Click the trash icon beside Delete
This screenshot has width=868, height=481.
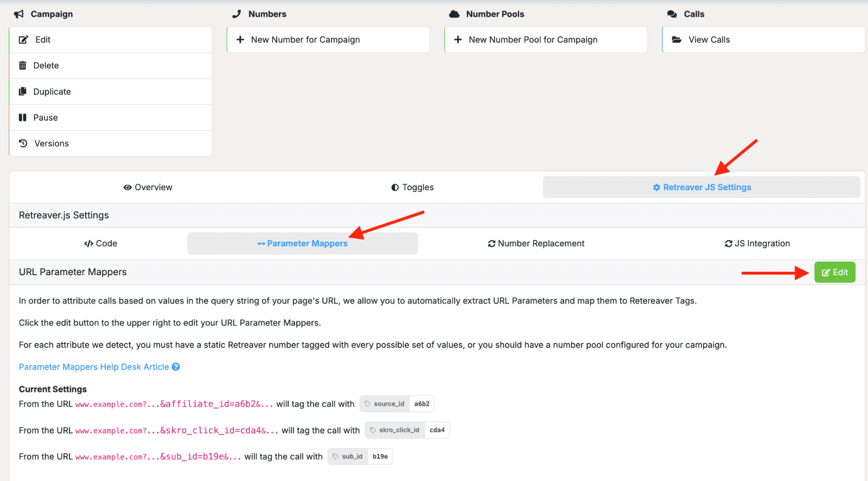(x=23, y=65)
